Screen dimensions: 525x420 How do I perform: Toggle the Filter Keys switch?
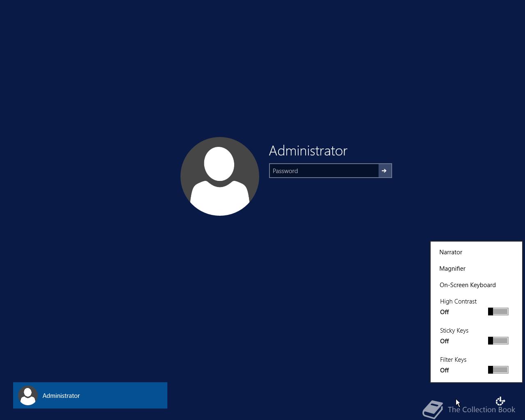click(x=498, y=370)
